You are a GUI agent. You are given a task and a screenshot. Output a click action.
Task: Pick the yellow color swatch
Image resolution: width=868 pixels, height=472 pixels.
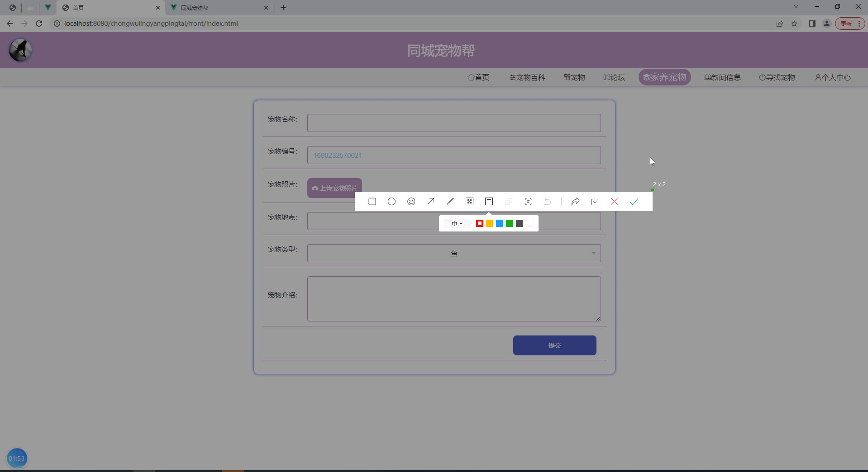click(490, 223)
